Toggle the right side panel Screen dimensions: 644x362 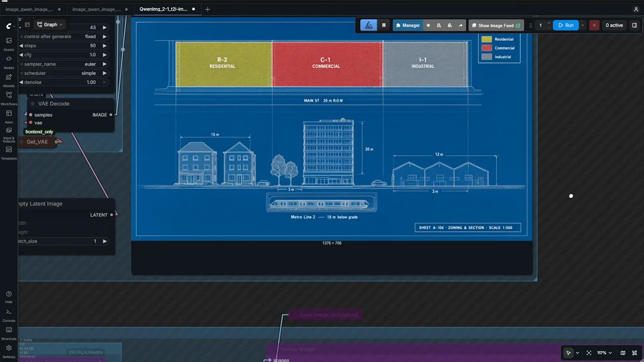(634, 25)
